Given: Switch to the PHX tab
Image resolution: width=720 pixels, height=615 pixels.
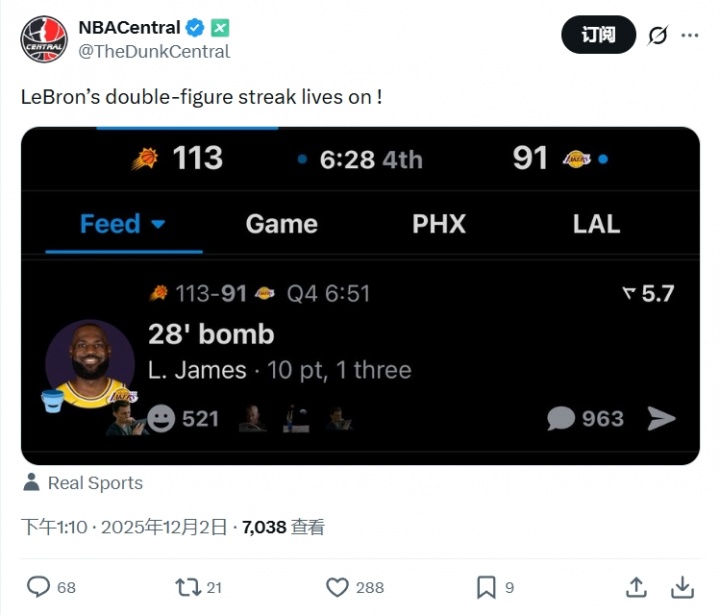Looking at the screenshot, I should [439, 224].
